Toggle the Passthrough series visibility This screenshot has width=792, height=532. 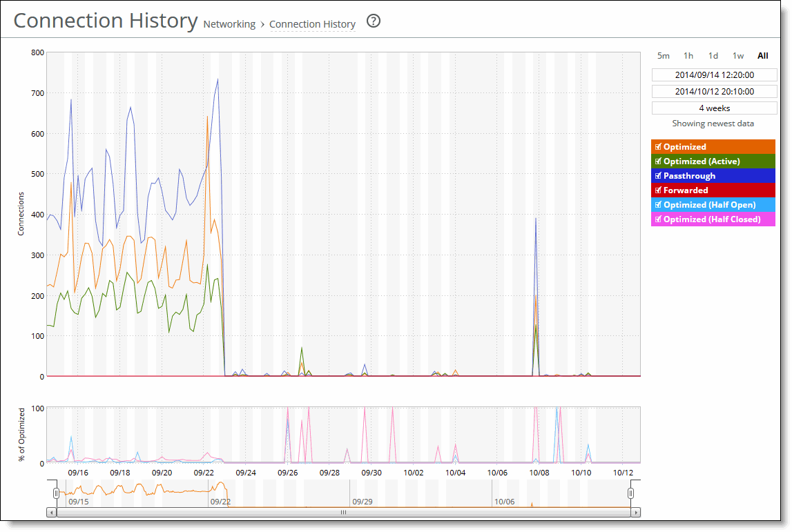pos(657,175)
